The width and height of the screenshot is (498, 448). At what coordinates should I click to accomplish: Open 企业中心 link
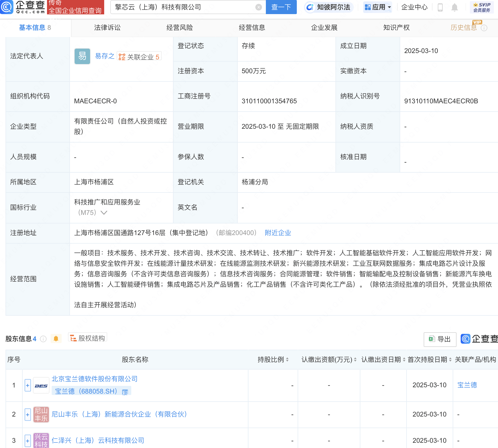coord(414,7)
